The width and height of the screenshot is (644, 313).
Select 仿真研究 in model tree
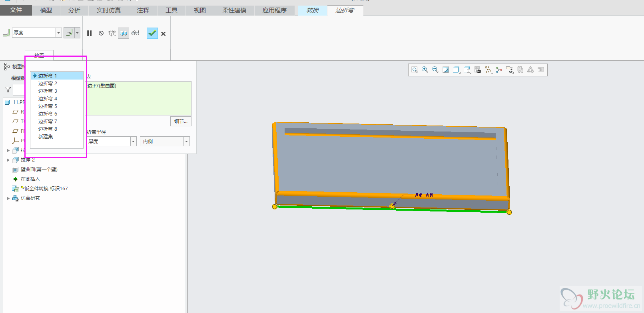30,198
